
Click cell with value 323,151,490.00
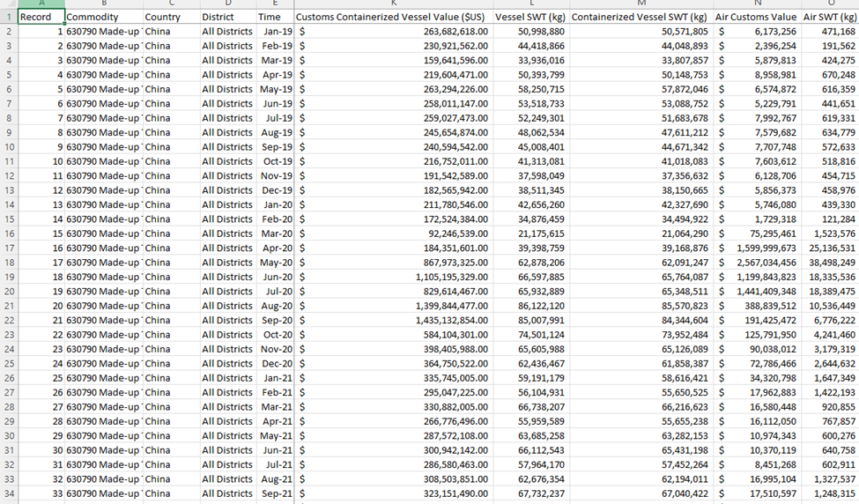click(x=393, y=493)
